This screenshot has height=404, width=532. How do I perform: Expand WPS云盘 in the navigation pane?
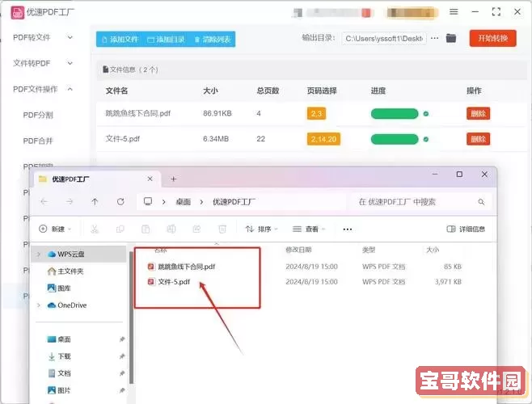(x=39, y=254)
